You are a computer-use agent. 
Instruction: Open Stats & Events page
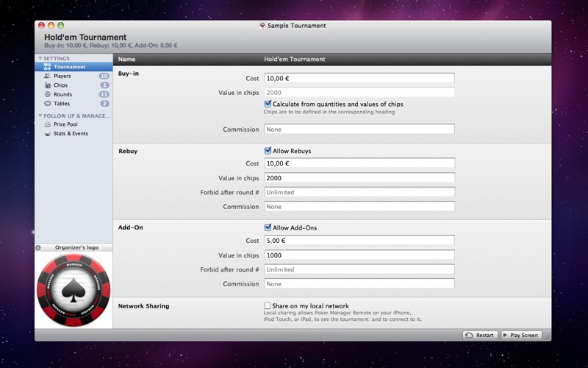coord(70,134)
